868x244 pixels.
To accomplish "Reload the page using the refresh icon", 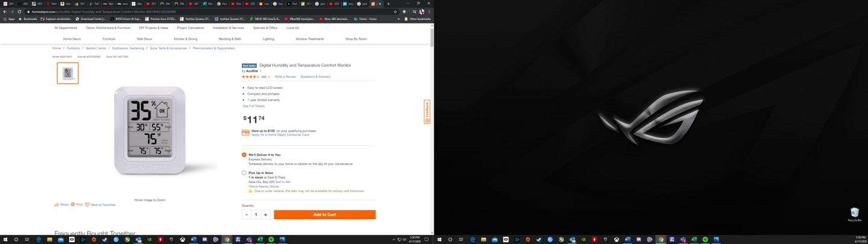I will [x=19, y=11].
